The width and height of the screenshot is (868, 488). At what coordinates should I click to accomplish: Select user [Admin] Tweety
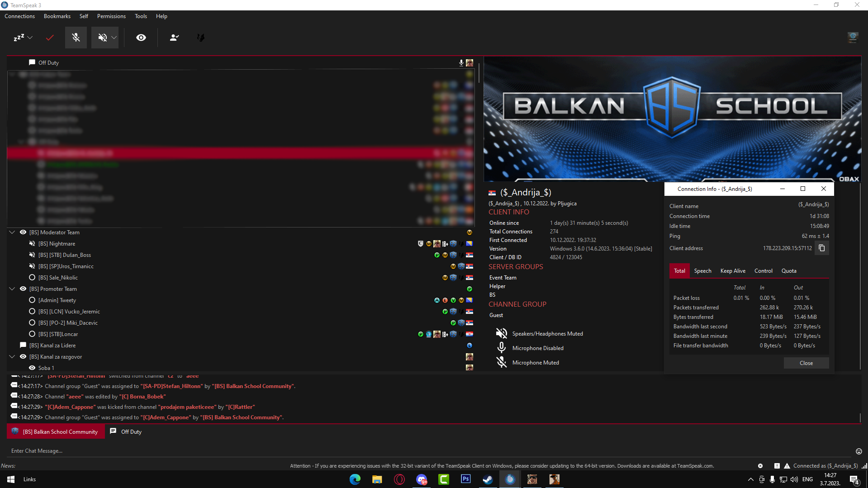57,300
